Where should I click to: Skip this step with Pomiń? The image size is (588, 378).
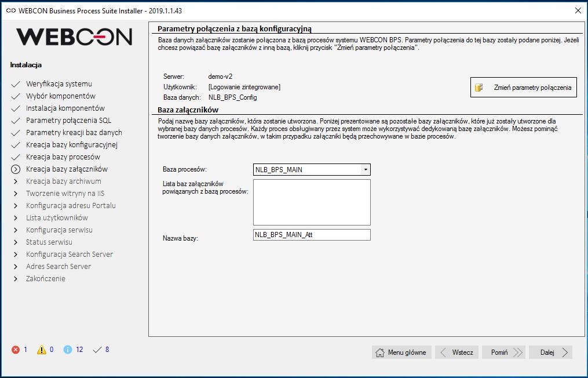503,352
